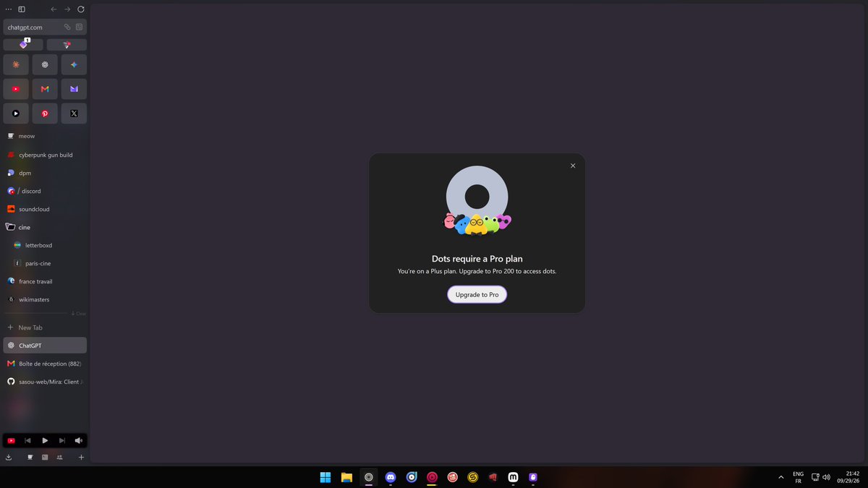Click the 'Upgrade to Pro' button

[x=477, y=294]
